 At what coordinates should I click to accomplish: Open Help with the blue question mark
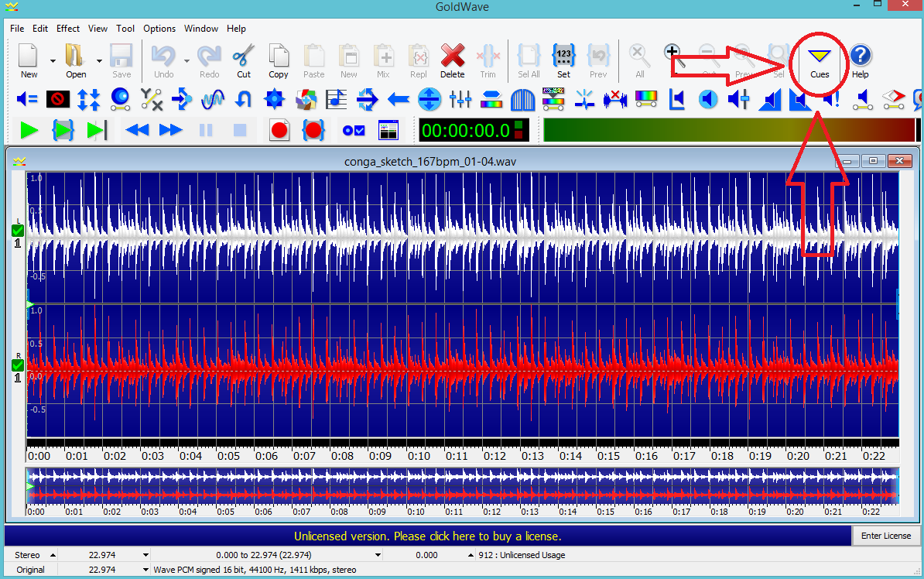[x=861, y=60]
